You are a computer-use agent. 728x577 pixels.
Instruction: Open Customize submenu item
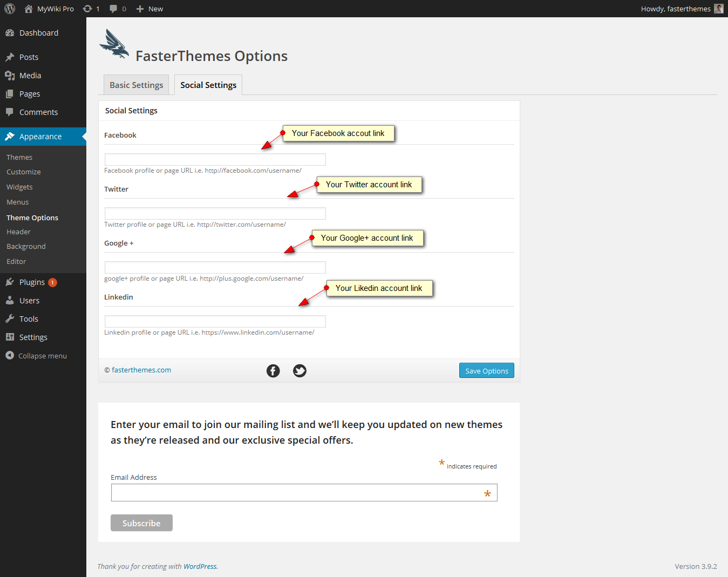point(24,172)
